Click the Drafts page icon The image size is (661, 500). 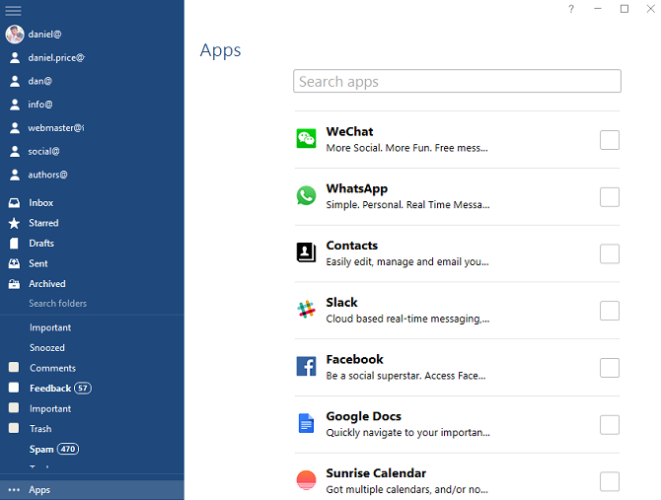point(14,243)
